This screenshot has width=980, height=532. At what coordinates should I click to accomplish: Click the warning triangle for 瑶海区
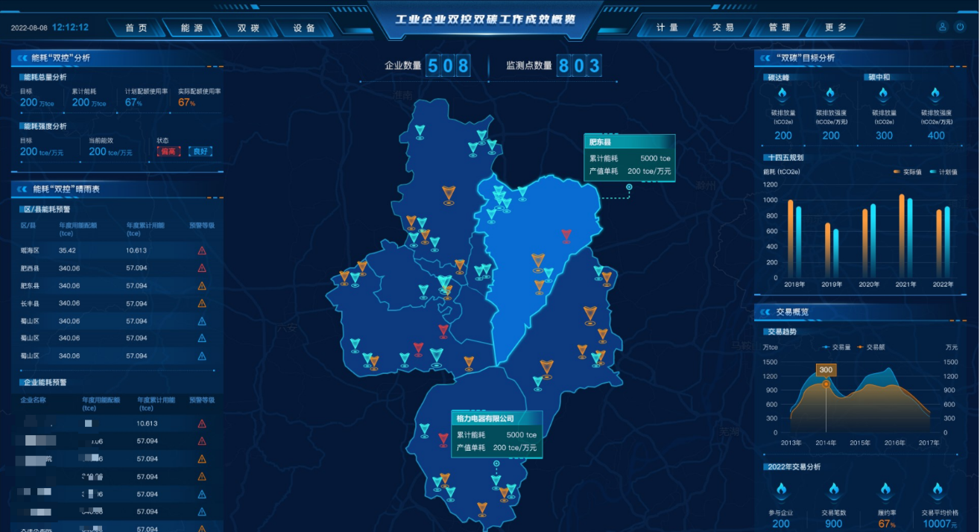(202, 250)
